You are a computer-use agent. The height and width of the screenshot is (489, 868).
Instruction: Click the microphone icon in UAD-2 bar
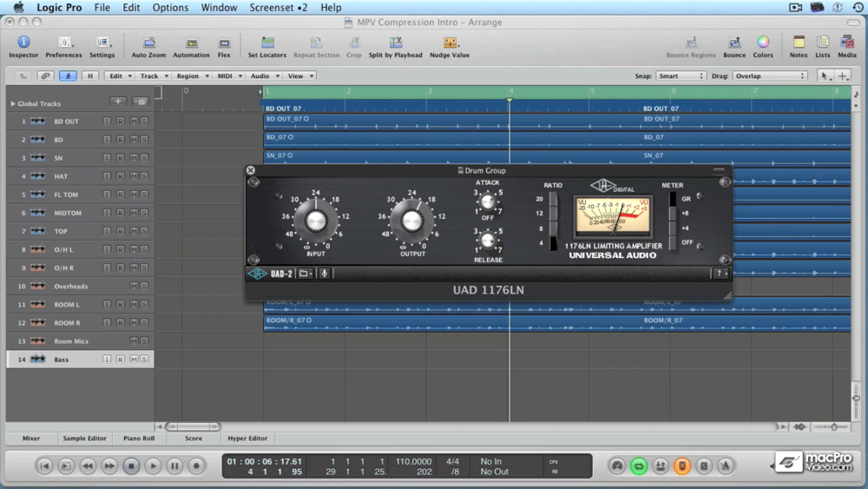tap(325, 273)
